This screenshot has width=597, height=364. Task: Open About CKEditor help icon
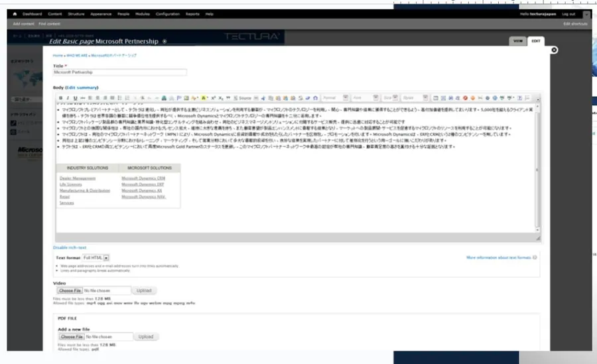pos(519,98)
